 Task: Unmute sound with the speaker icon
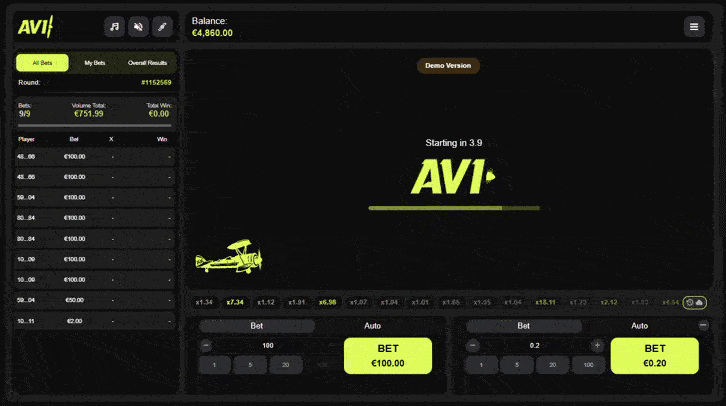click(x=138, y=27)
